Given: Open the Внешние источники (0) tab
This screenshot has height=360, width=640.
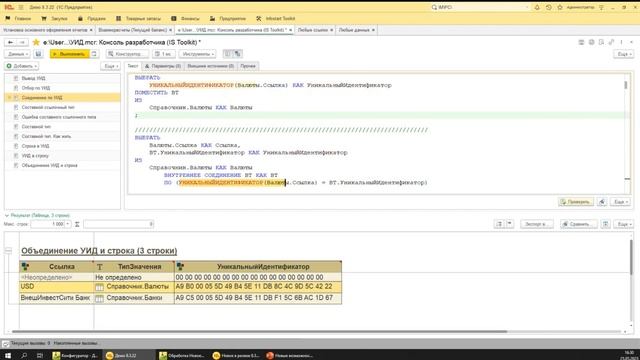Looking at the screenshot, I should click(x=211, y=66).
